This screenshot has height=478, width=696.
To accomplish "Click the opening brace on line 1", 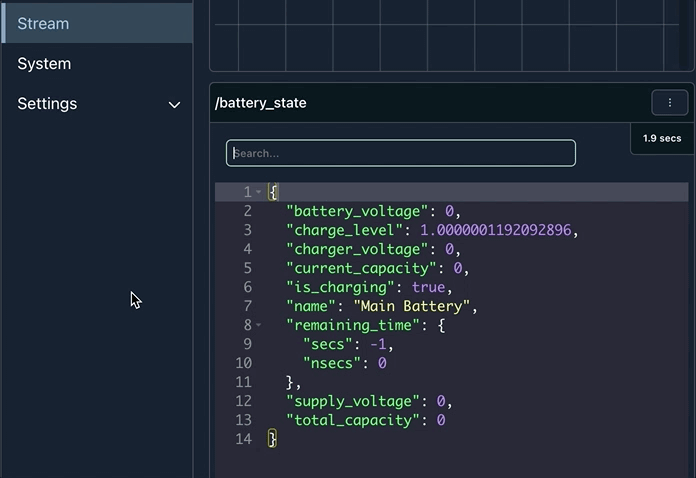I will coord(273,192).
